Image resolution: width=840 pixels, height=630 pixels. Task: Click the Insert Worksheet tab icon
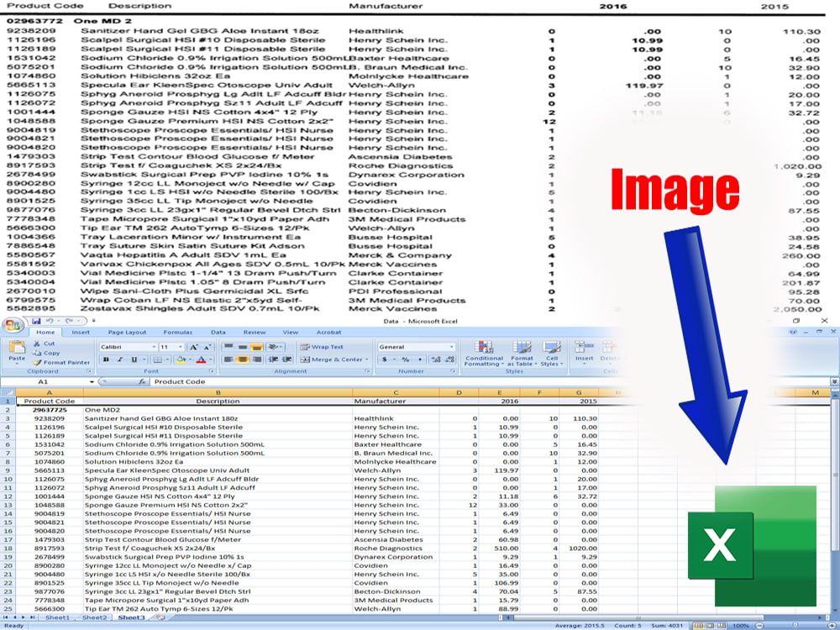coord(159,617)
